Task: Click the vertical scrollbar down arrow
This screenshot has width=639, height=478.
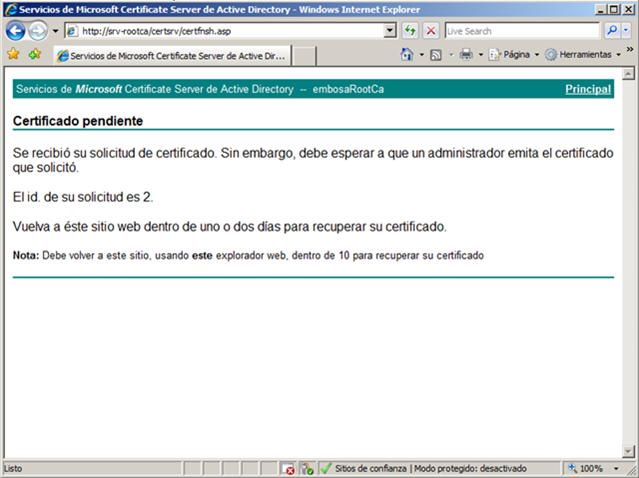Action: (629, 449)
